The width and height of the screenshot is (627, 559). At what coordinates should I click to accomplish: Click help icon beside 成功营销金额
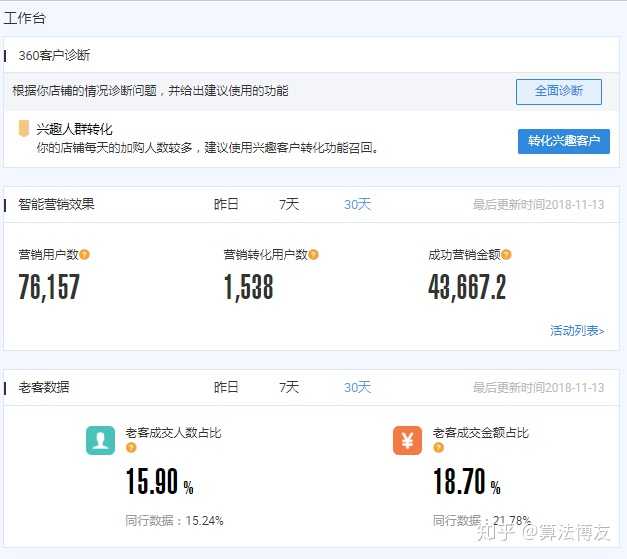(x=519, y=255)
